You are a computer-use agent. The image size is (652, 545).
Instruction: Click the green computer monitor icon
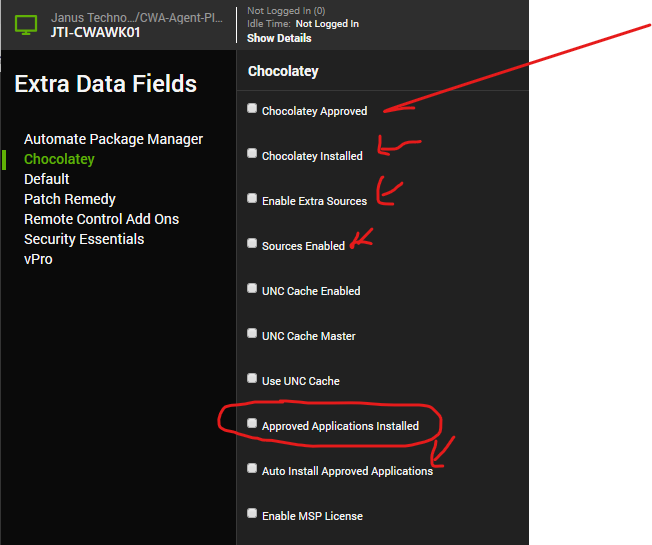25,24
